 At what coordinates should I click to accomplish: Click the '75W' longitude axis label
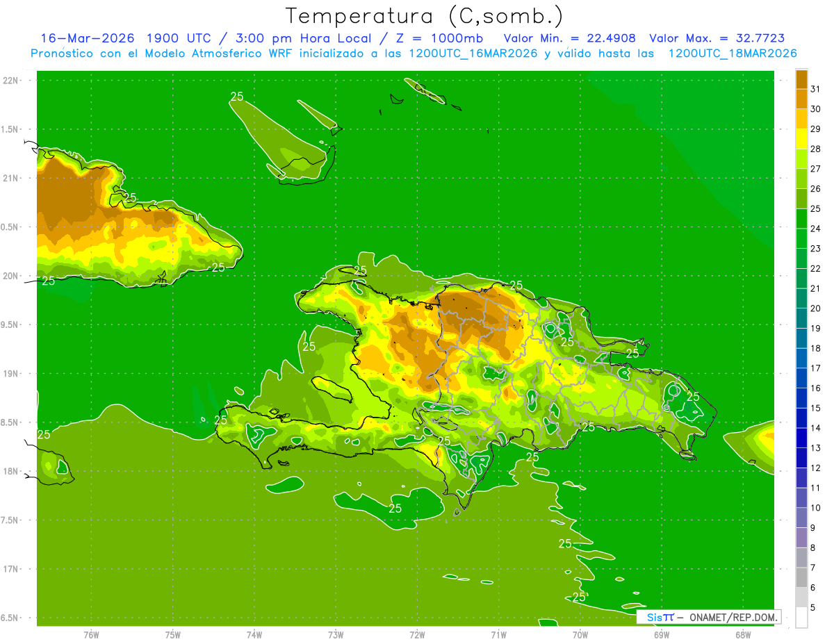click(172, 634)
